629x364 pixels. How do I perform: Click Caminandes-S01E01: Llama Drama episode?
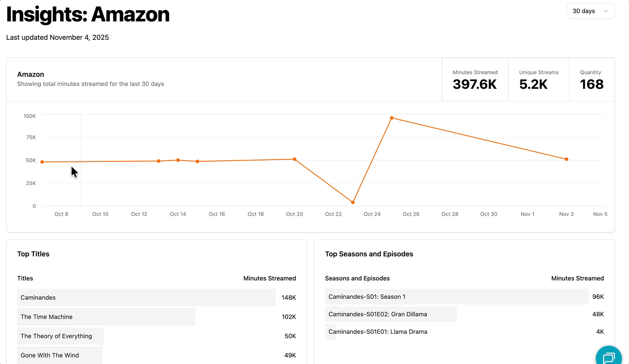377,332
